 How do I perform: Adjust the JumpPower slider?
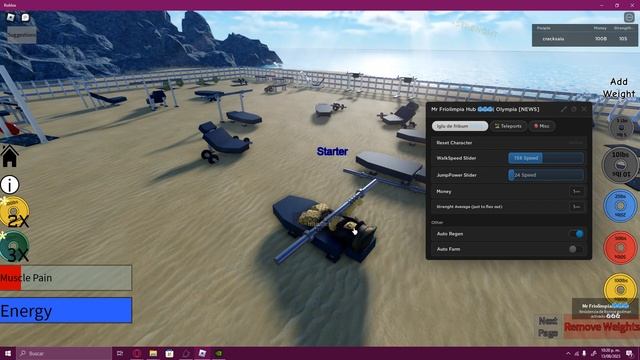546,175
